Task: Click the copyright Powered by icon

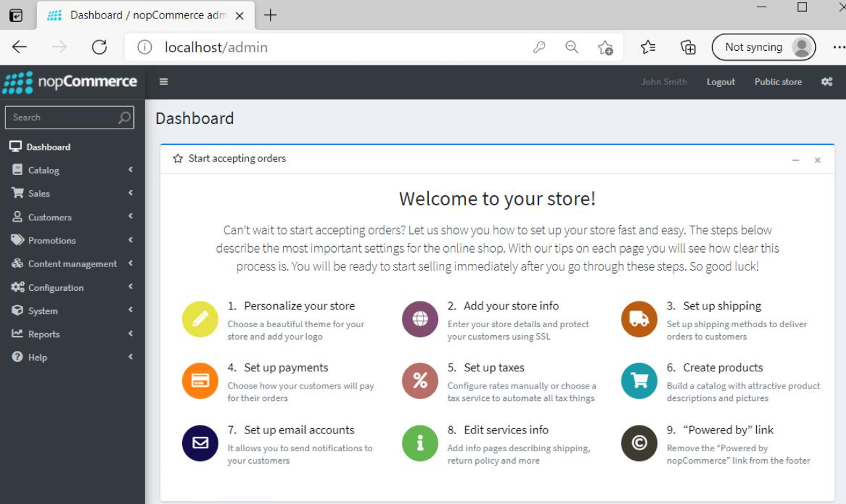Action: click(639, 443)
